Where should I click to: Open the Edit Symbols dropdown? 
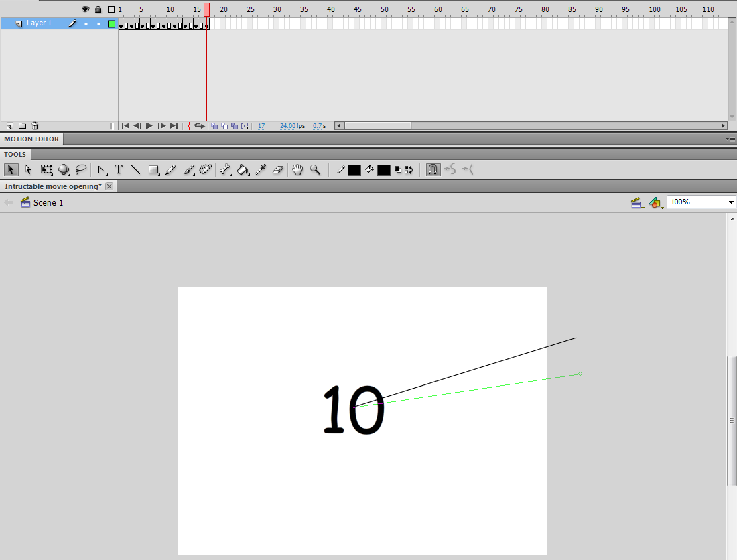(x=656, y=202)
